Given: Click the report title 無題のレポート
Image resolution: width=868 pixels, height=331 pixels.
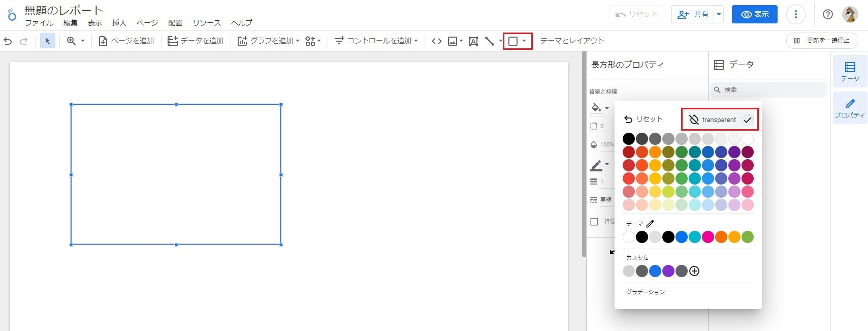Looking at the screenshot, I should pyautogui.click(x=64, y=11).
